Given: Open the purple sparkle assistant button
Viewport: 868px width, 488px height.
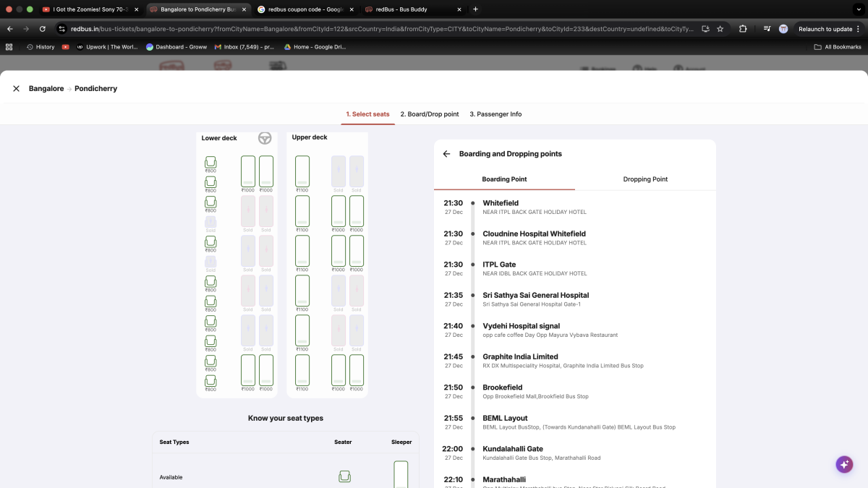Looking at the screenshot, I should [844, 464].
